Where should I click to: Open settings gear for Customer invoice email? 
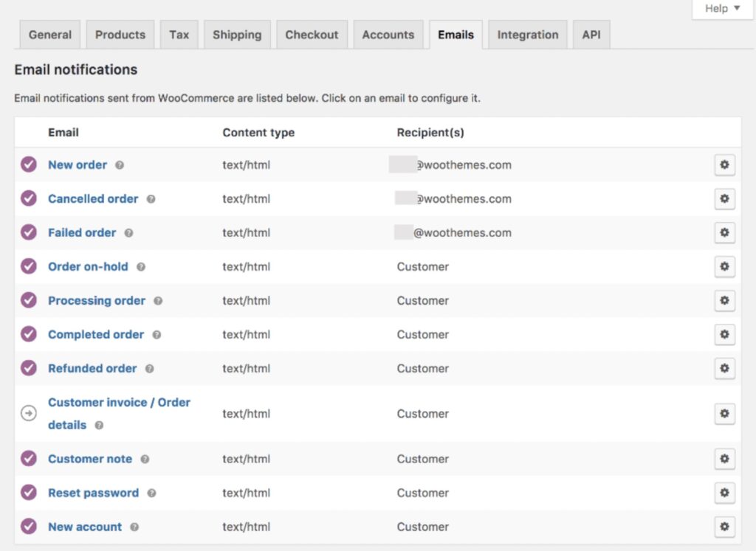724,414
